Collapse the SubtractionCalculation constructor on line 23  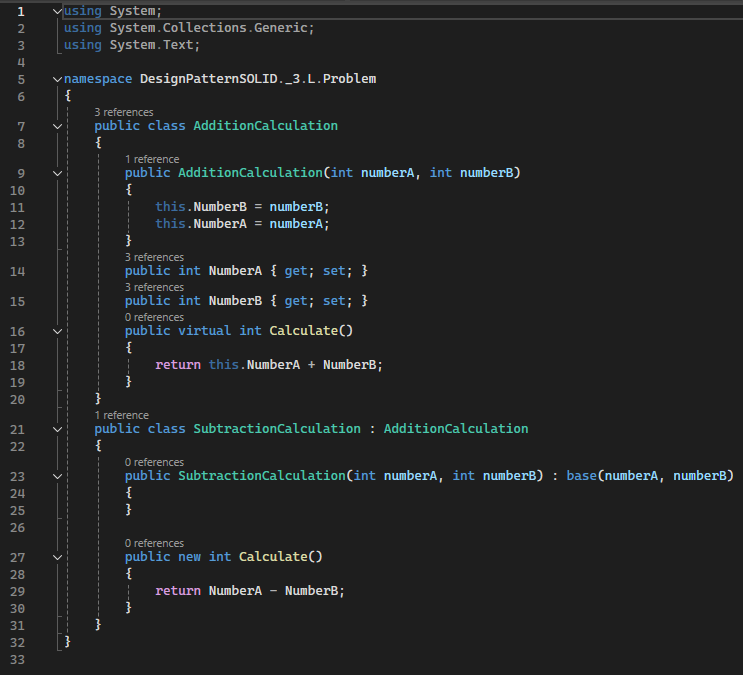click(57, 476)
